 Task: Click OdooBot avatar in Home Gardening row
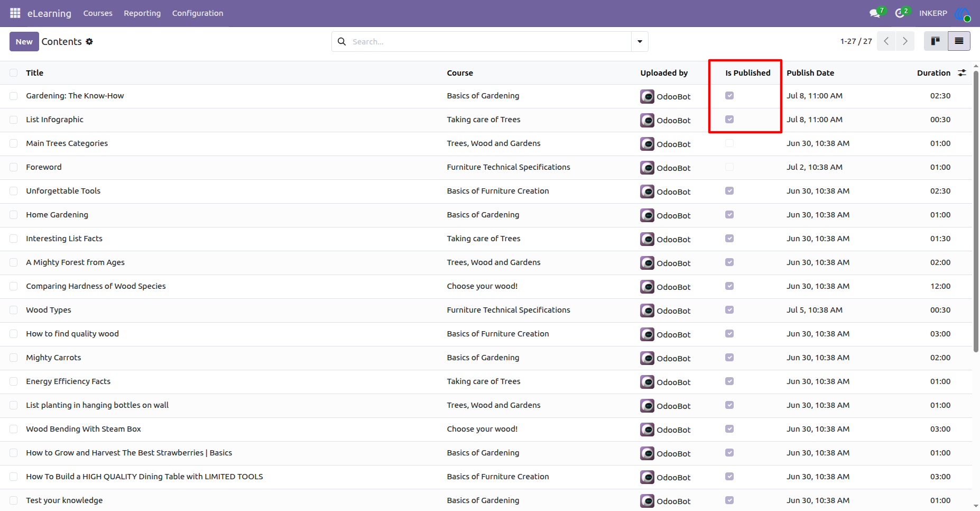[647, 215]
